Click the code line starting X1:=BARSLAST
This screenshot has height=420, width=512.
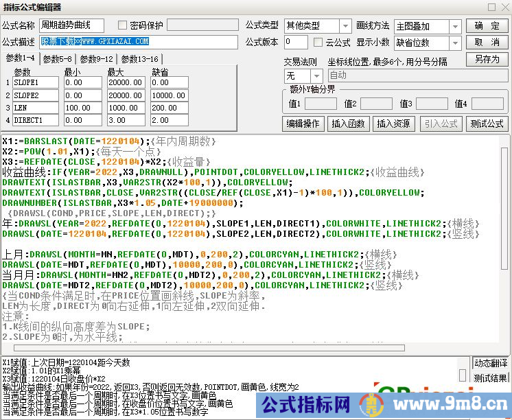(109, 141)
